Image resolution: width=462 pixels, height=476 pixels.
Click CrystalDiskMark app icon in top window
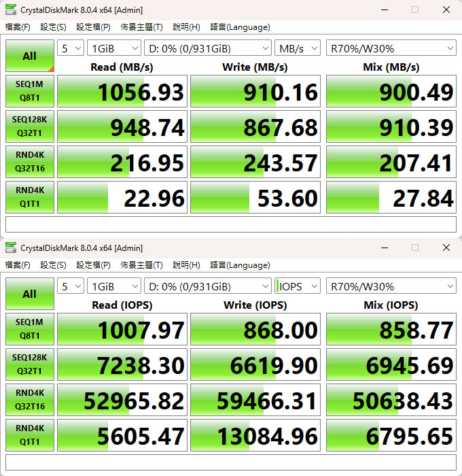coord(11,10)
